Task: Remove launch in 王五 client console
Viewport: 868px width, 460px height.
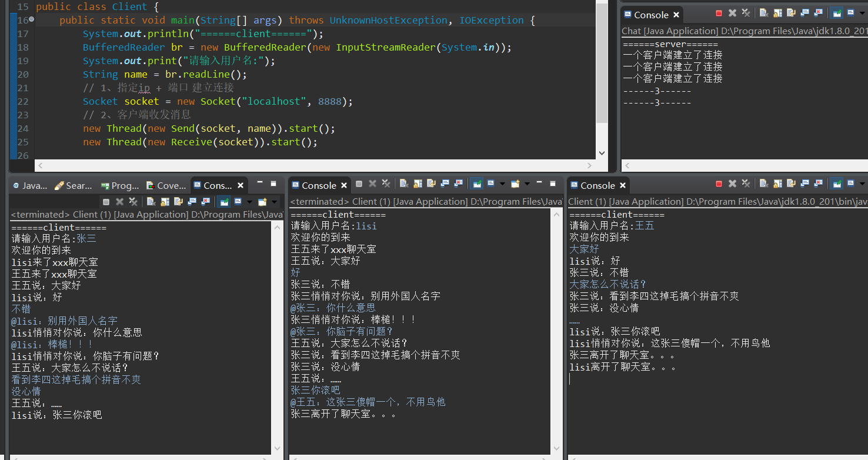Action: coord(733,184)
